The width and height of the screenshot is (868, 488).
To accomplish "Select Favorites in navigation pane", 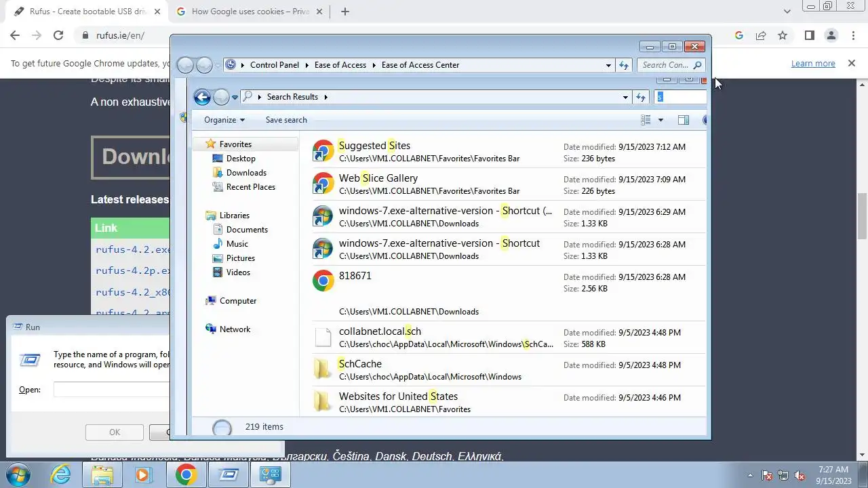I will (235, 144).
